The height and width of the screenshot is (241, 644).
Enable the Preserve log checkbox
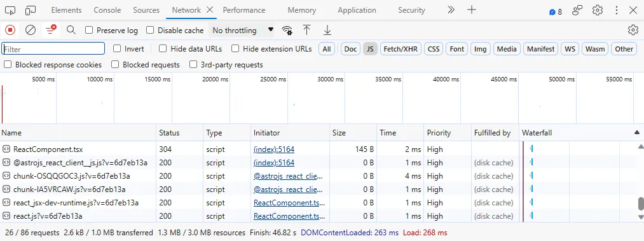coord(89,30)
